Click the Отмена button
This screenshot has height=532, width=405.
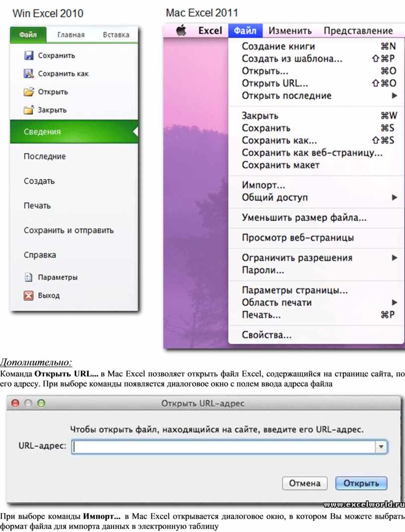(x=305, y=483)
